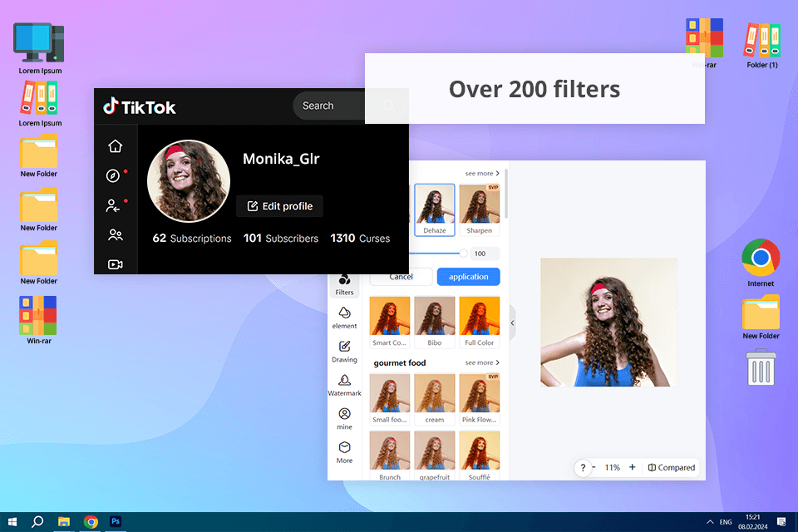
Task: Select the Brunch filter thumbnail
Action: (389, 456)
